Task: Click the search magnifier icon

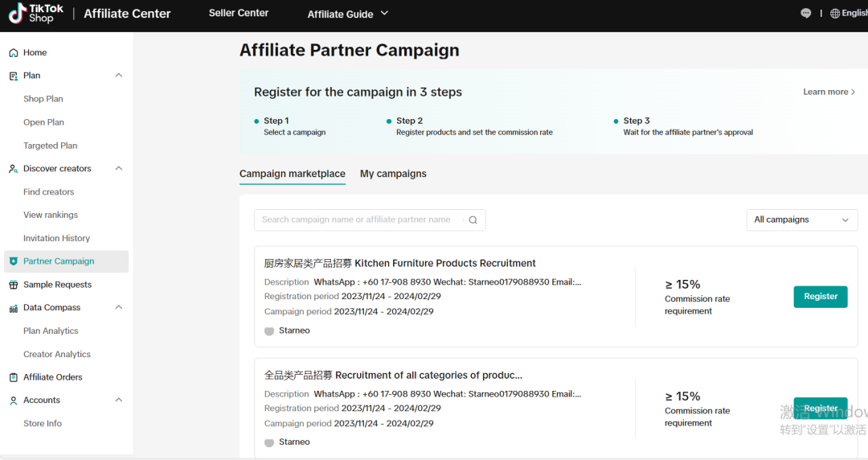Action: (x=473, y=220)
